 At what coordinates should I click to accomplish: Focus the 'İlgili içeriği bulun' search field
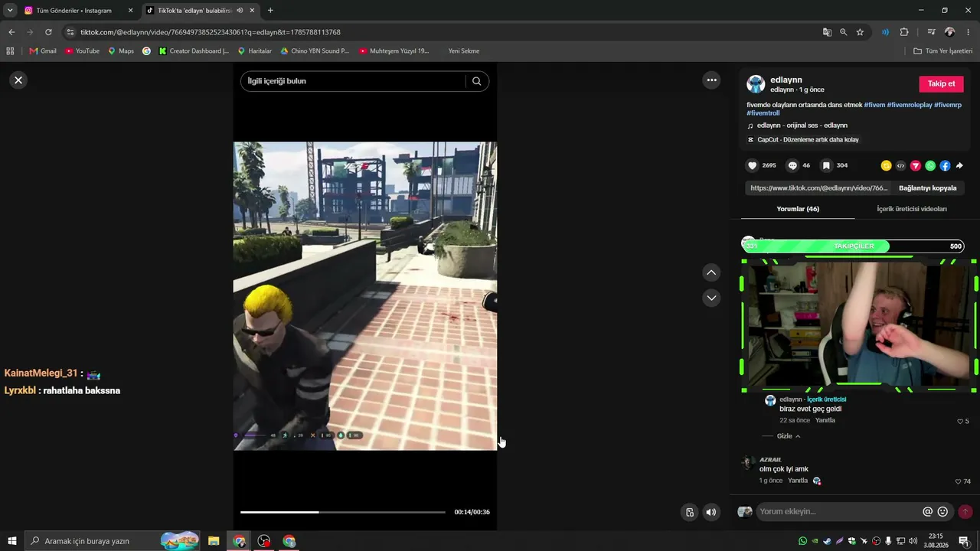coord(353,81)
